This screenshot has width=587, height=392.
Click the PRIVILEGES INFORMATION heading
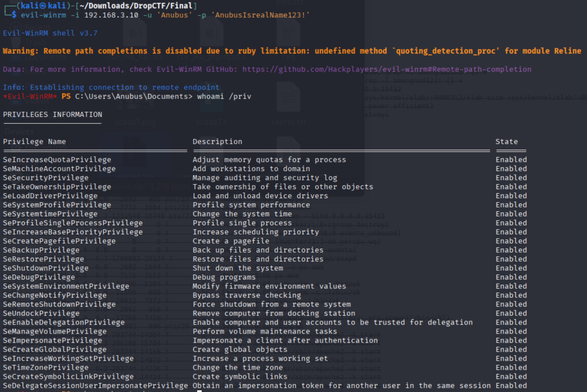point(53,115)
